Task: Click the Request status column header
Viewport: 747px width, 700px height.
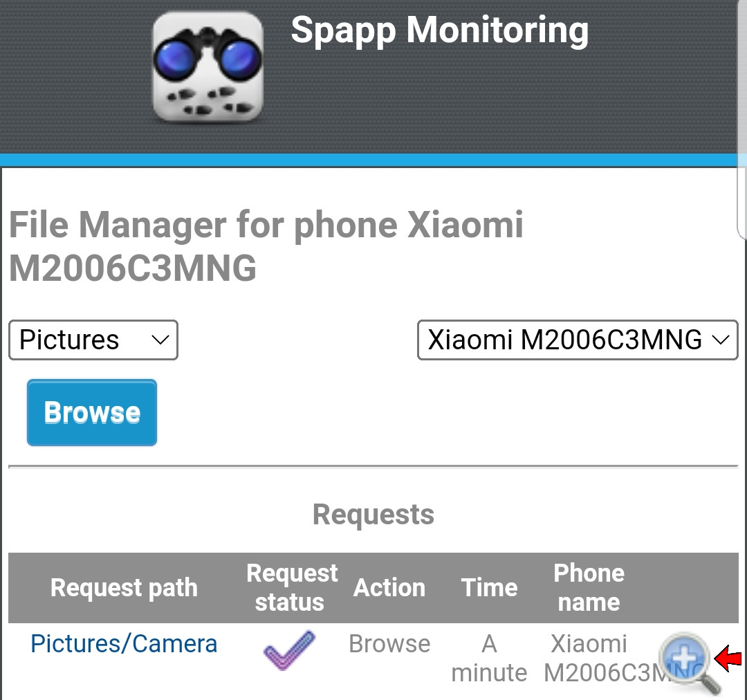Action: [x=292, y=587]
